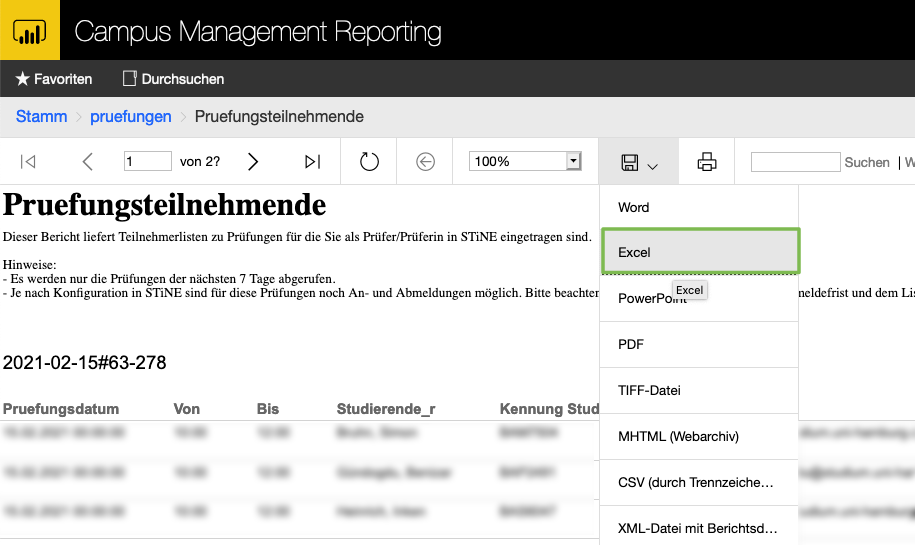Viewport: 915px width, 545px height.
Task: Advance to next report page
Action: coord(253,161)
